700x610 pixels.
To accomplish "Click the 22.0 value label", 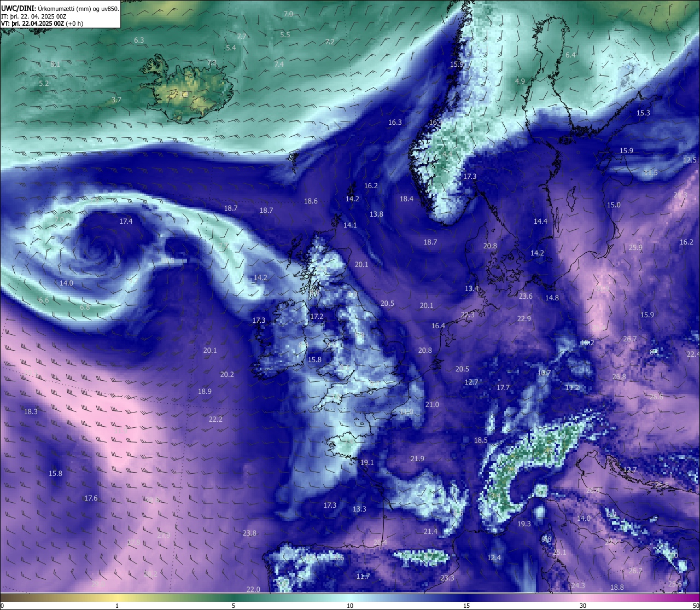I will pyautogui.click(x=253, y=590).
